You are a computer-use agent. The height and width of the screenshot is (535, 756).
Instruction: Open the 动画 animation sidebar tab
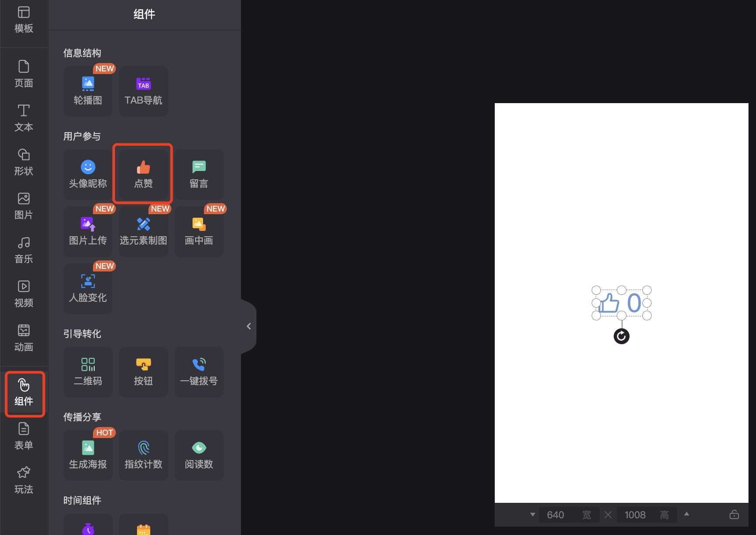point(24,338)
